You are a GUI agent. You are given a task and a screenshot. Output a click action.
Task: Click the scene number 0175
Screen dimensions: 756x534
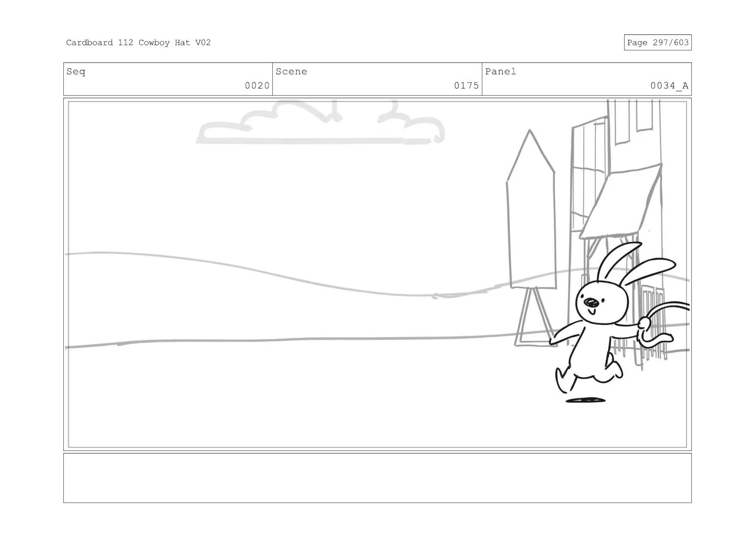tap(466, 86)
